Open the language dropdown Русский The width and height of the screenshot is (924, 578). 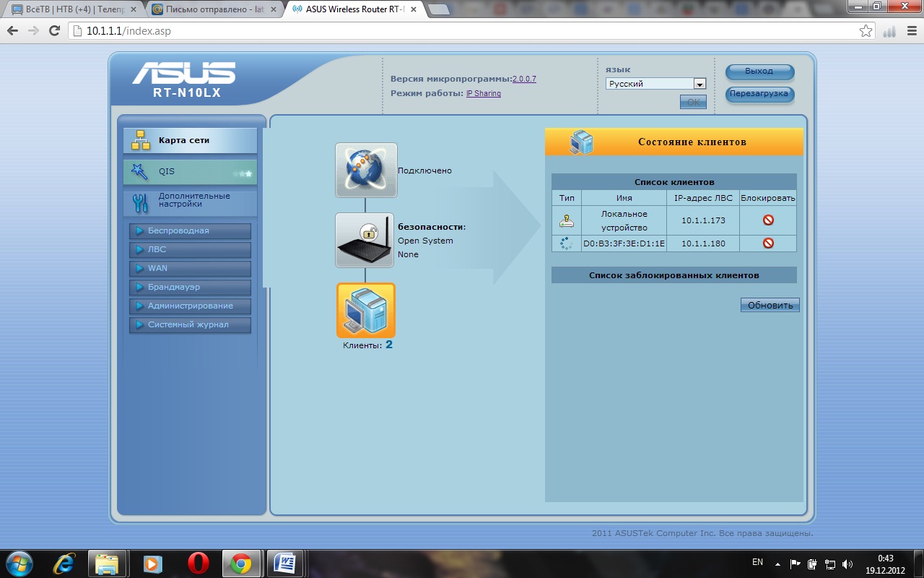pos(655,84)
